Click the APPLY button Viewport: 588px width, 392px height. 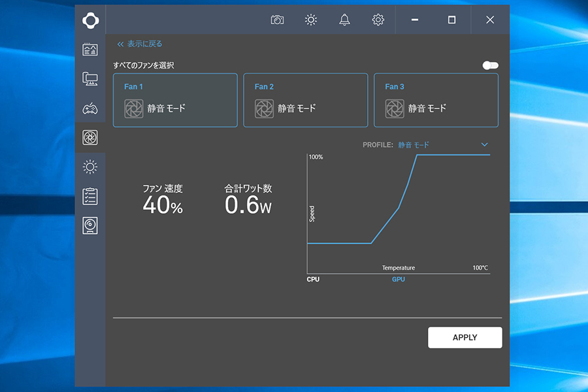(465, 338)
